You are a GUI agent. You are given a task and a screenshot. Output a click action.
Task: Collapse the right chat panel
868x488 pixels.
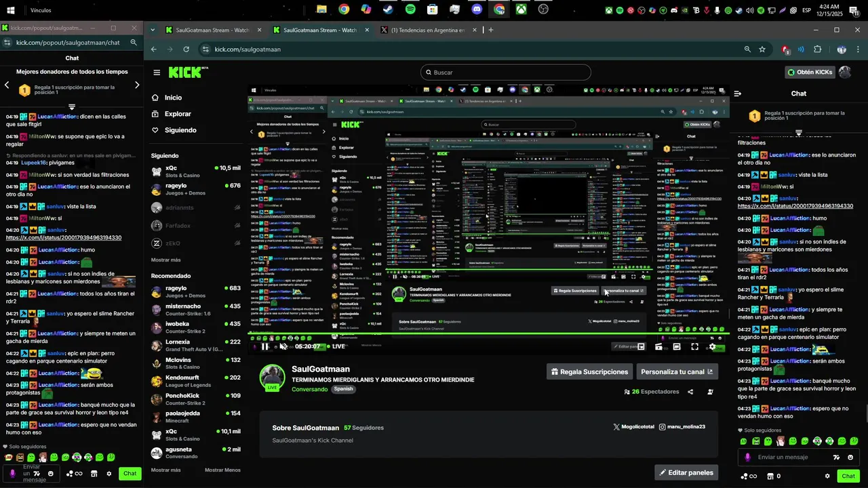pyautogui.click(x=738, y=94)
